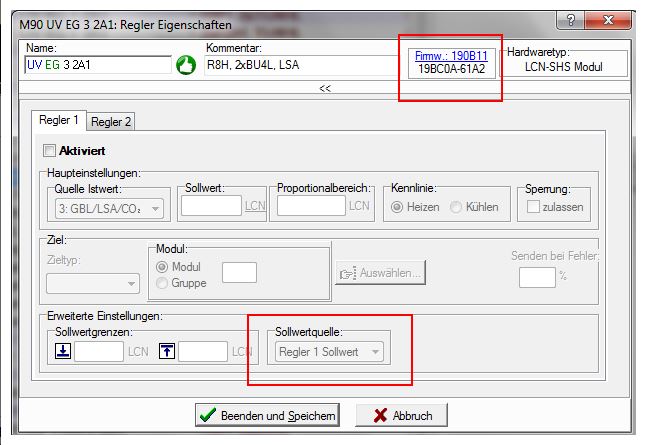This screenshot has width=645, height=445.
Task: Switch to the Regler 2 tab
Action: 111,122
